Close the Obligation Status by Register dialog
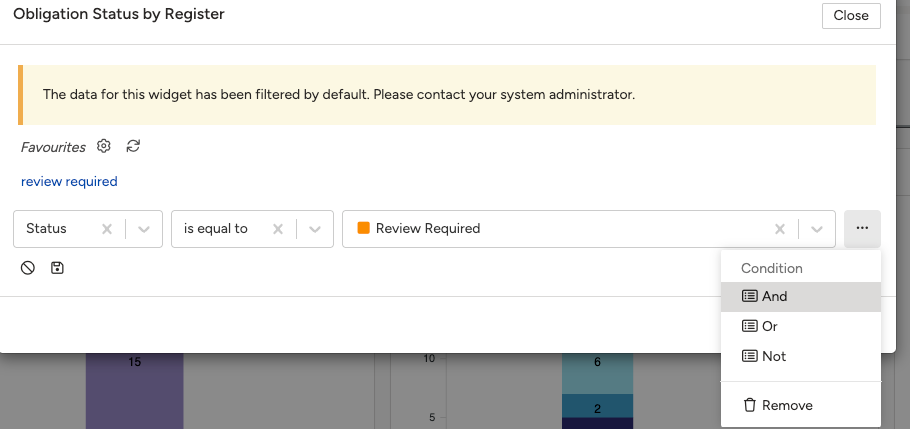 (851, 16)
